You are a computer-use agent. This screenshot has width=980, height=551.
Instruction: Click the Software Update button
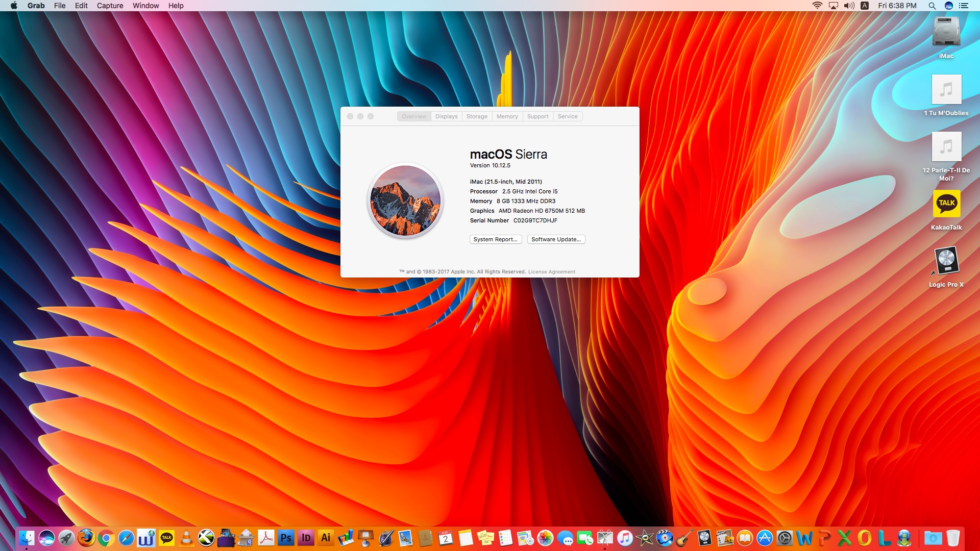556,239
